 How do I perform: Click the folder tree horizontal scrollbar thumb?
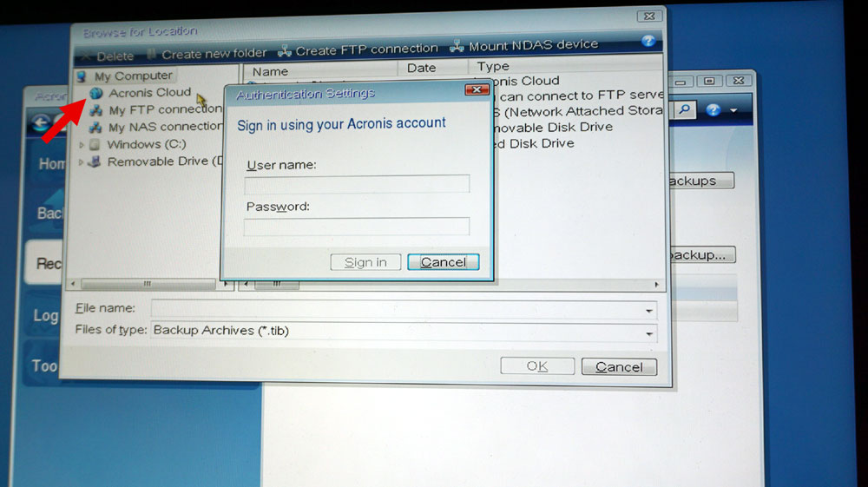click(148, 284)
